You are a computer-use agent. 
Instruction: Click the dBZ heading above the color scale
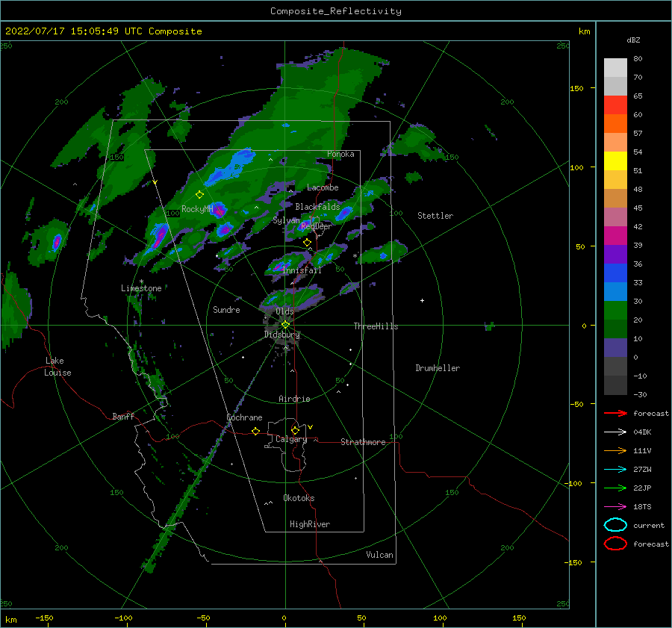(x=633, y=40)
